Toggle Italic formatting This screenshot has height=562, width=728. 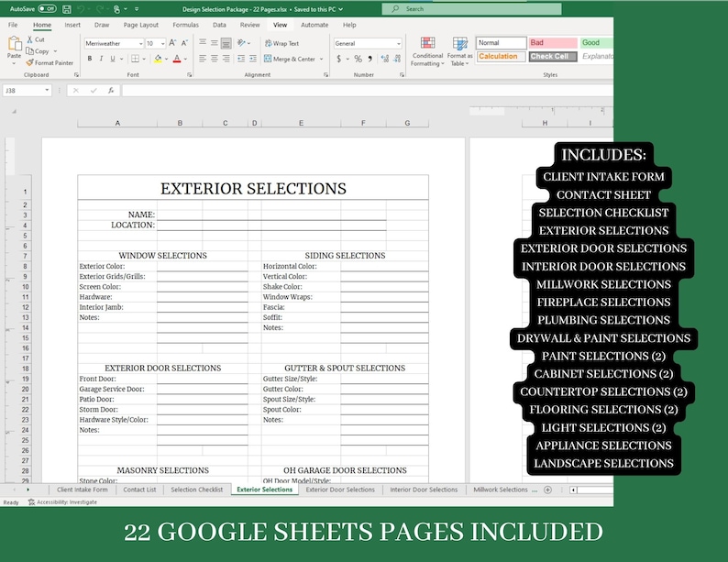tap(101, 59)
